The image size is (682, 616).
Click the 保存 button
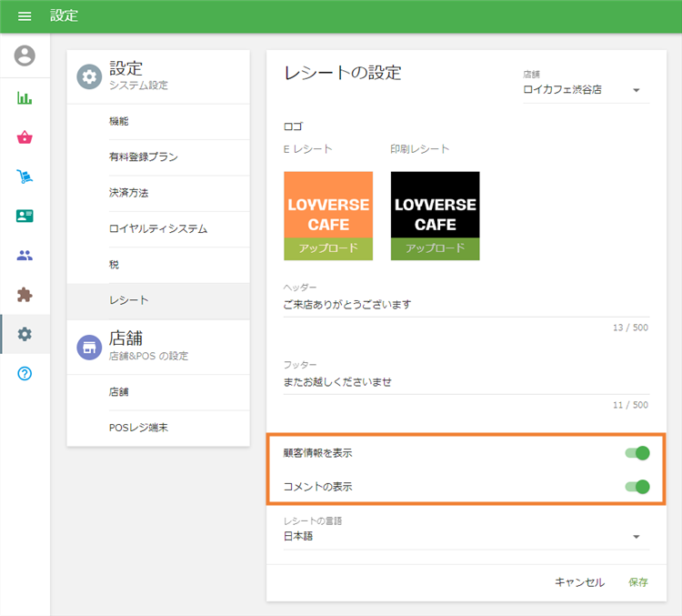(637, 582)
